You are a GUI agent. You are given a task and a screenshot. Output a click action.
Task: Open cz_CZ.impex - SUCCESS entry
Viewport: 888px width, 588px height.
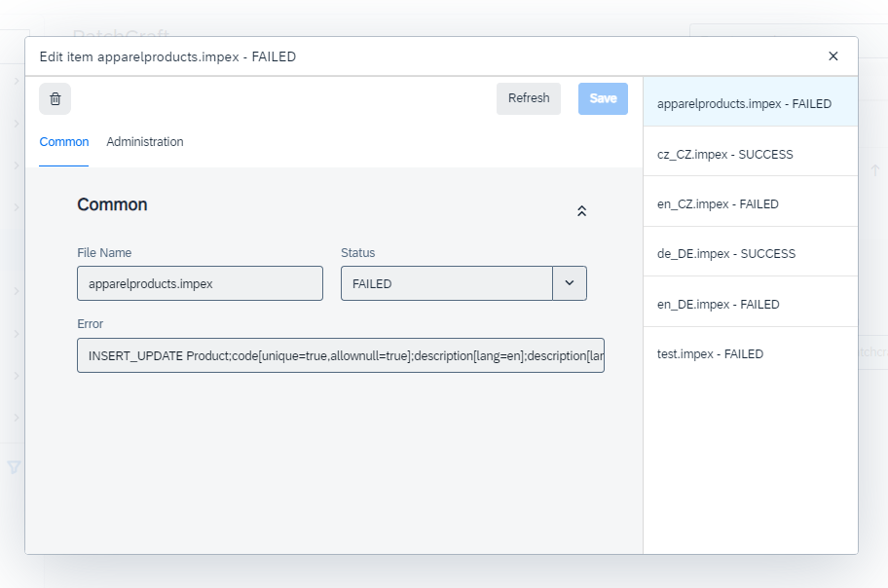[x=725, y=154]
